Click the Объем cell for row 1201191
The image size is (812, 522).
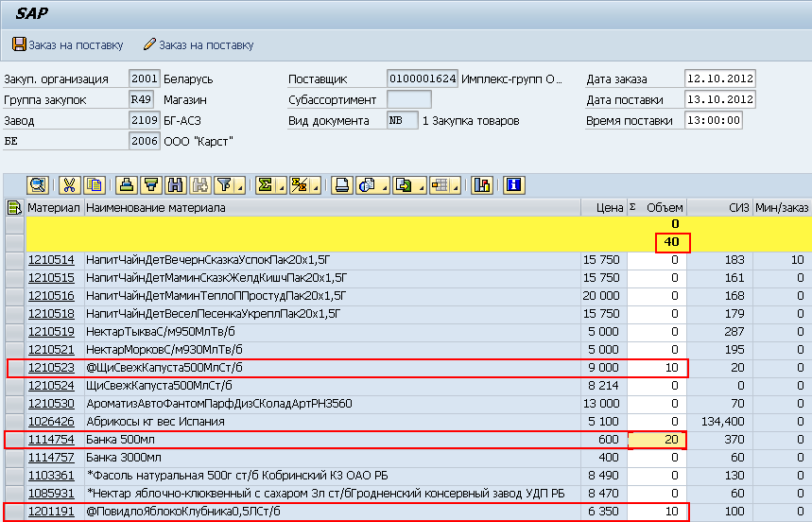pos(657,512)
